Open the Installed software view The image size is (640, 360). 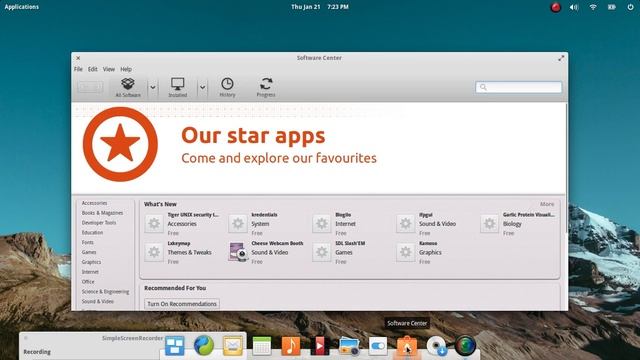178,87
